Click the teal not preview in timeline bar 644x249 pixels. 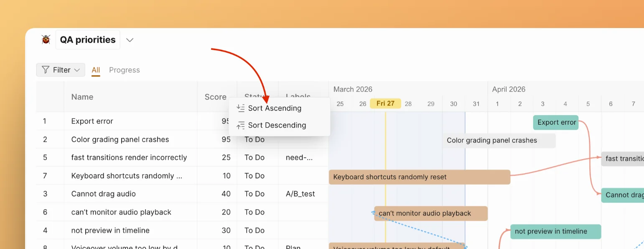(555, 231)
